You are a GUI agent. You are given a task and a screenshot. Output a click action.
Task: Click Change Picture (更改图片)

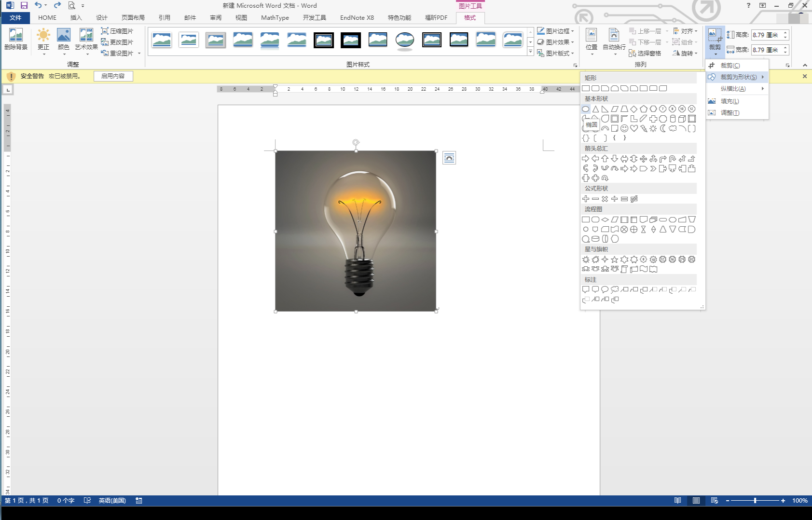click(117, 42)
